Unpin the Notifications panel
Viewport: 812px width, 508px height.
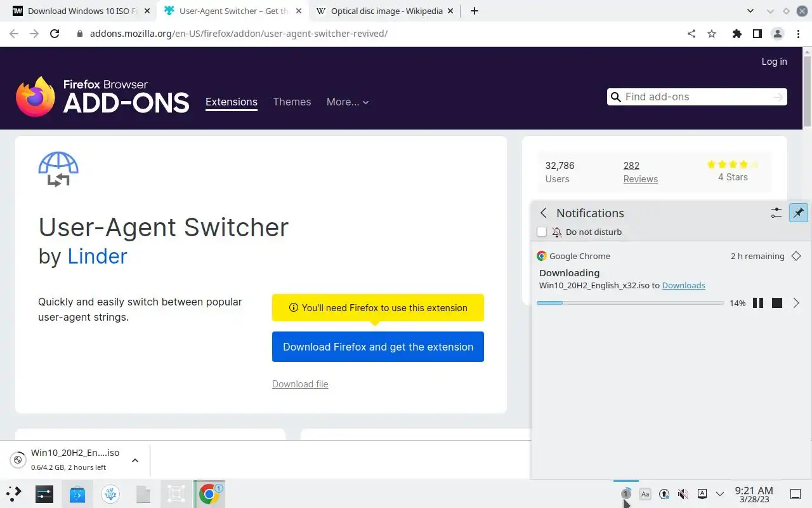tap(798, 213)
